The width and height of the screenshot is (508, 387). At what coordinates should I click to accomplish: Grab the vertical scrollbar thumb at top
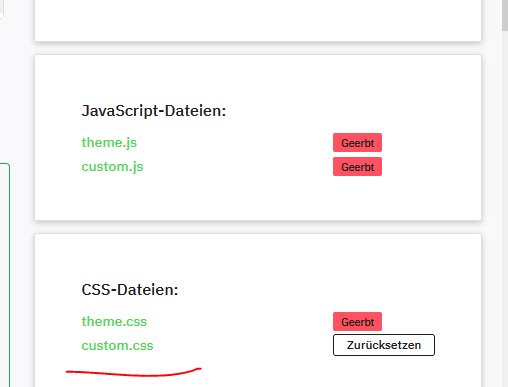[x=505, y=15]
